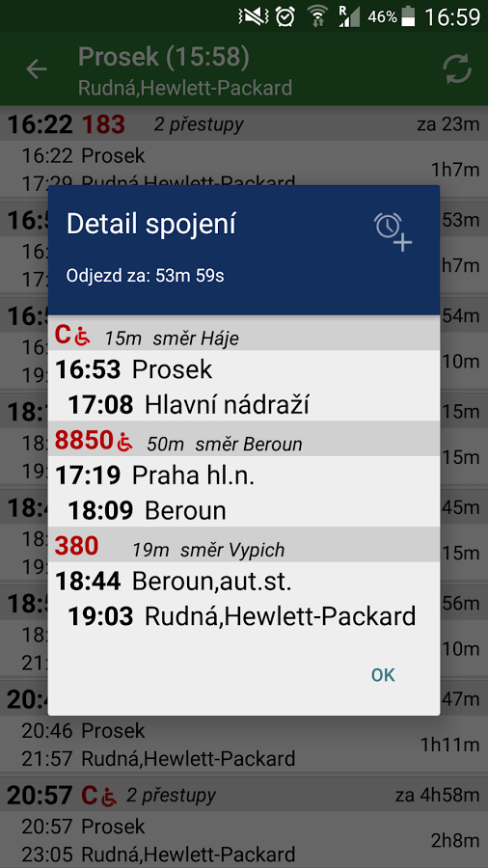Screen dimensions: 488x868
Task: Tap the back arrow in header
Action: point(37,69)
